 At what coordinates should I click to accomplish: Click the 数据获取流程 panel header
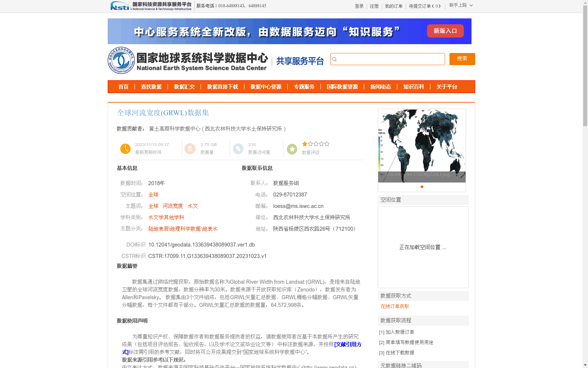[423, 321]
